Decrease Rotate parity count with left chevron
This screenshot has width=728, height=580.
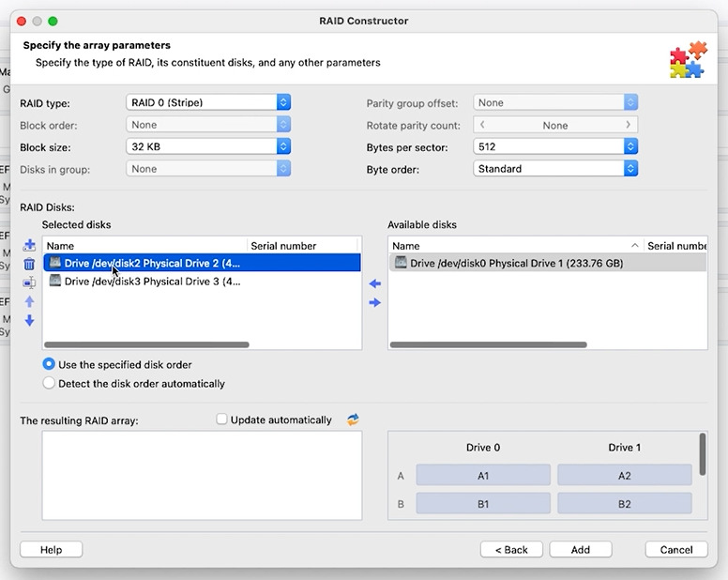click(x=482, y=125)
